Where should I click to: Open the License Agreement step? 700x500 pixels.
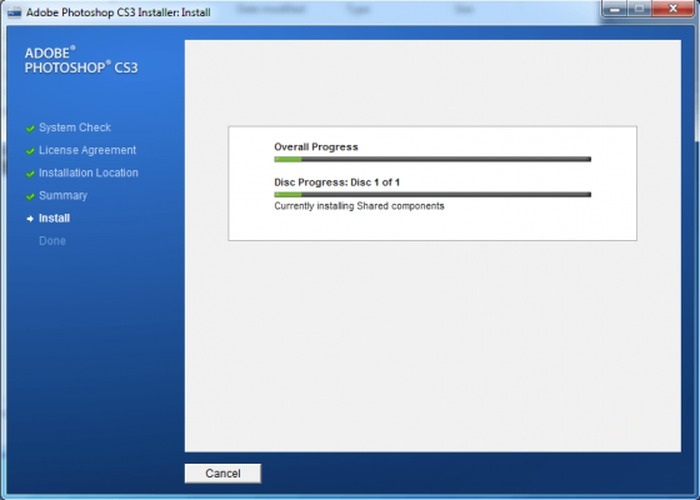click(x=87, y=150)
